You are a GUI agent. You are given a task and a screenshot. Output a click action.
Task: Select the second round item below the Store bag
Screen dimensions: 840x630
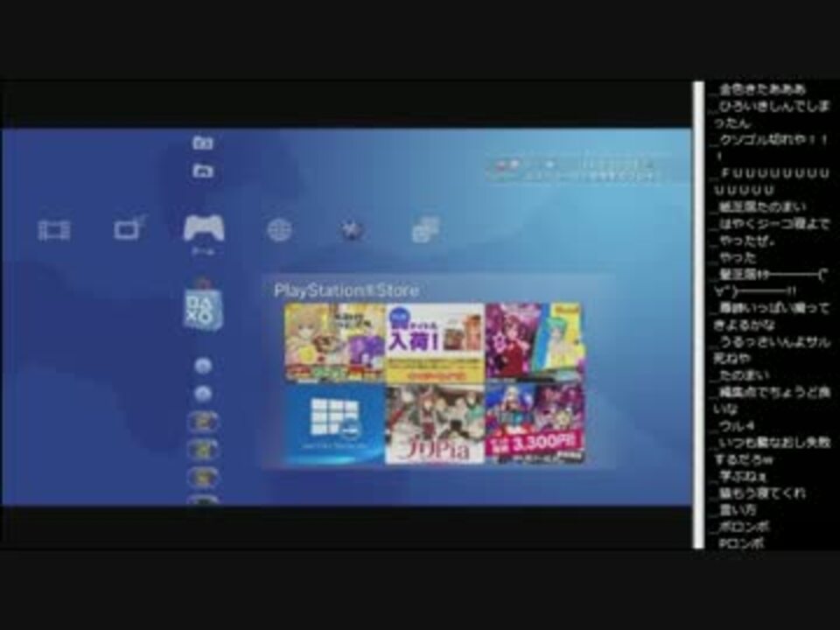[202, 394]
